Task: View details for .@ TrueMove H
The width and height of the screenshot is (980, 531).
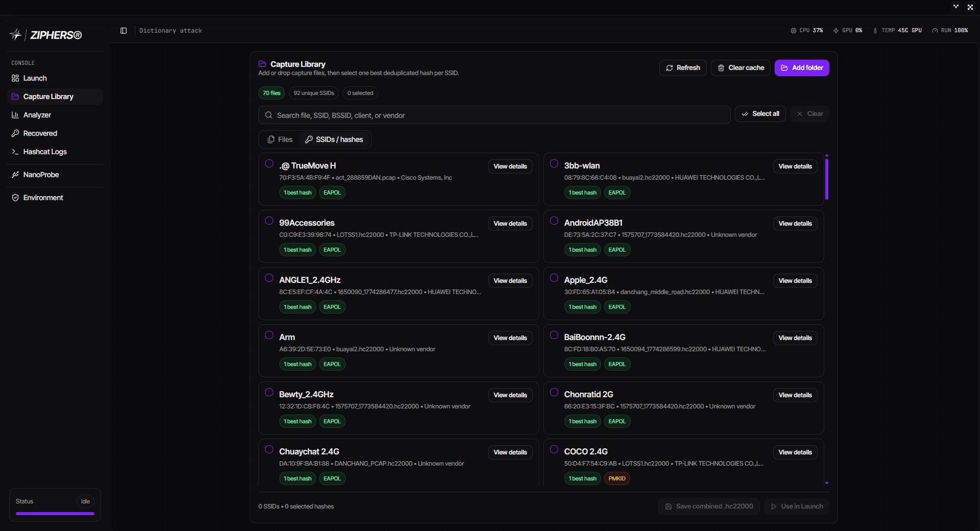Action: click(510, 166)
